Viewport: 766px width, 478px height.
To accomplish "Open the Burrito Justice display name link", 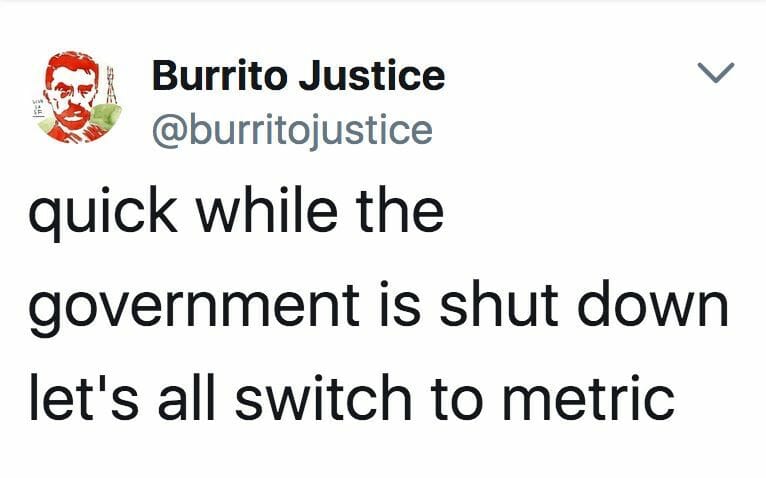I will click(x=298, y=76).
